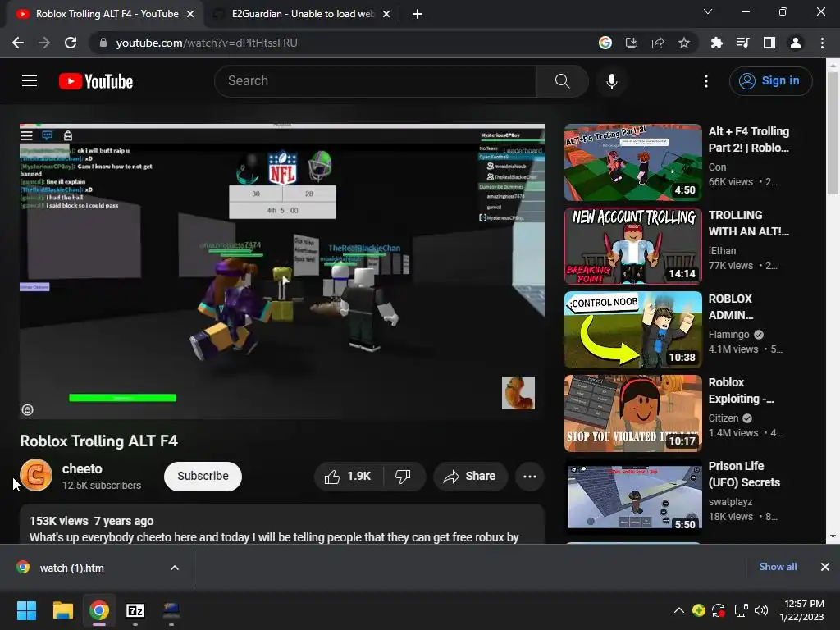Open volume control in system tray
The width and height of the screenshot is (840, 630).
(x=760, y=610)
